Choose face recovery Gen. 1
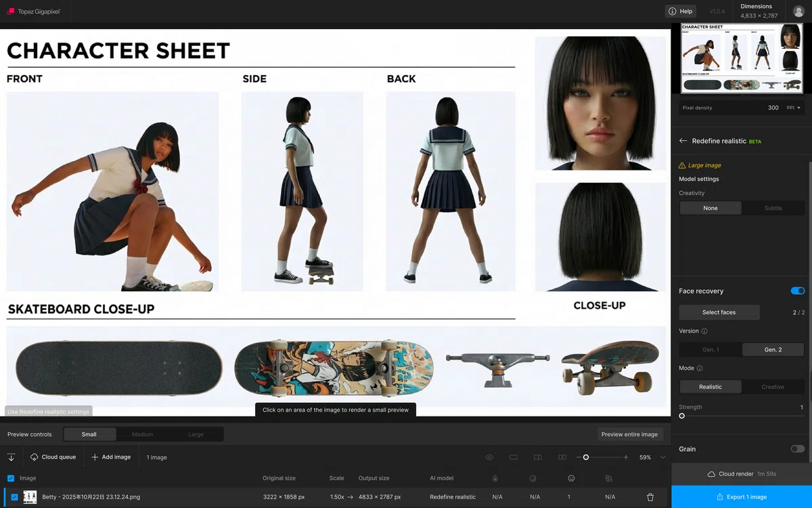 [710, 350]
